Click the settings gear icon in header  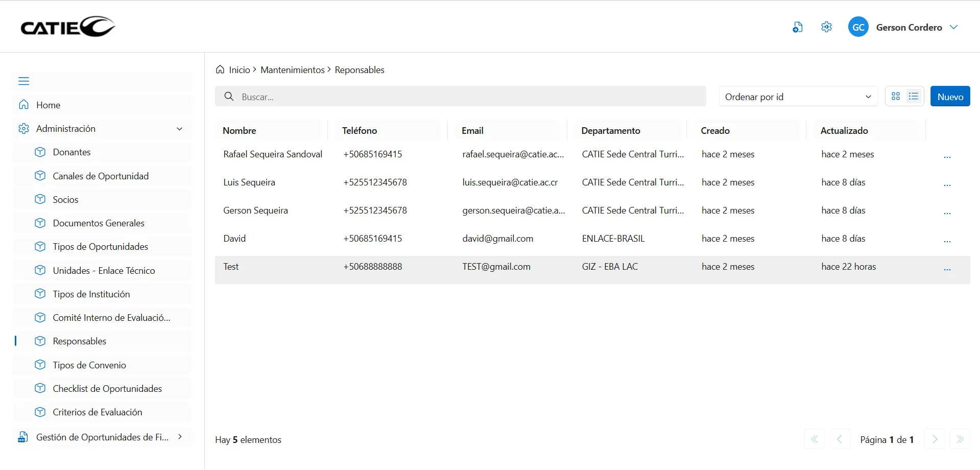[x=826, y=27]
